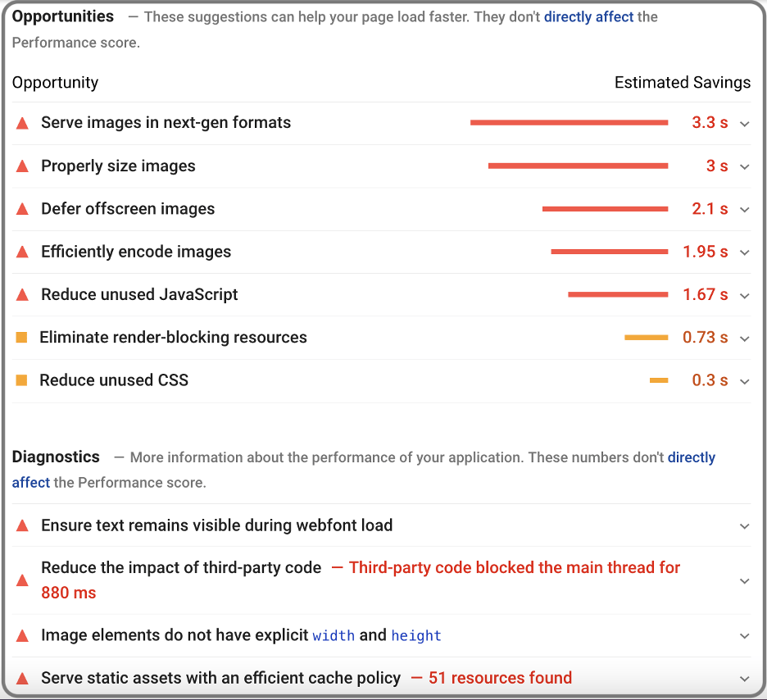The image size is (767, 700).
Task: Click red triangle icon beside Properly size images
Action: point(22,166)
